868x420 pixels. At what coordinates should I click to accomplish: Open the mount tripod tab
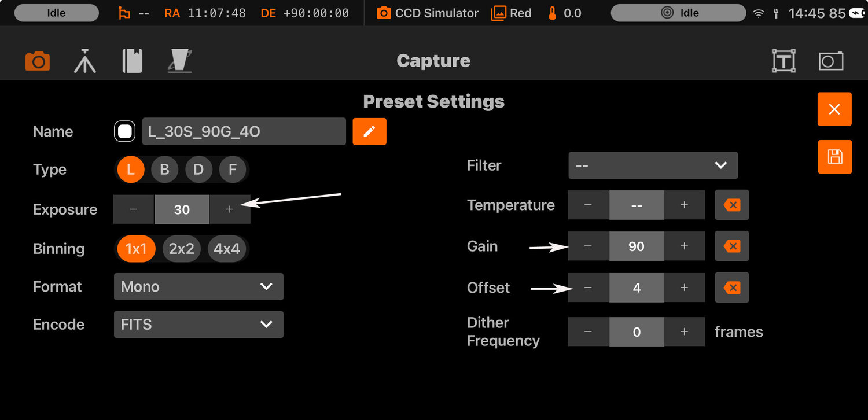[x=85, y=61]
